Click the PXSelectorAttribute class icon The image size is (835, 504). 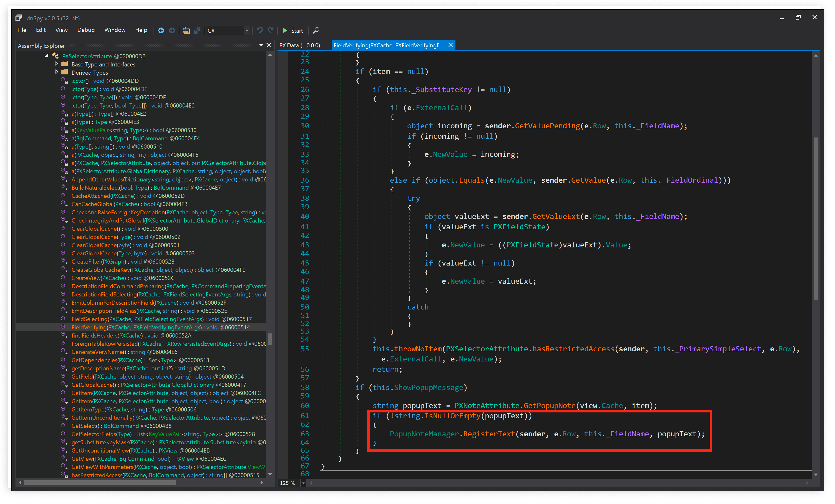[55, 56]
